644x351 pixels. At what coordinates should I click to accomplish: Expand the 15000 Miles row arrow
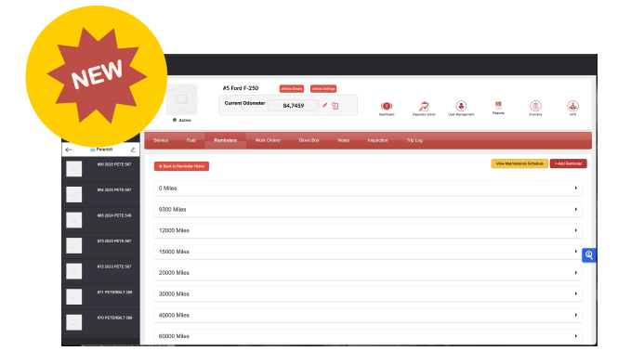576,252
